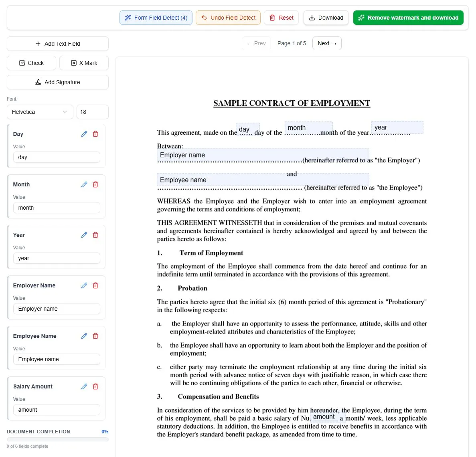Click the 'Salary Amount' card title
The width and height of the screenshot is (476, 457).
click(33, 386)
